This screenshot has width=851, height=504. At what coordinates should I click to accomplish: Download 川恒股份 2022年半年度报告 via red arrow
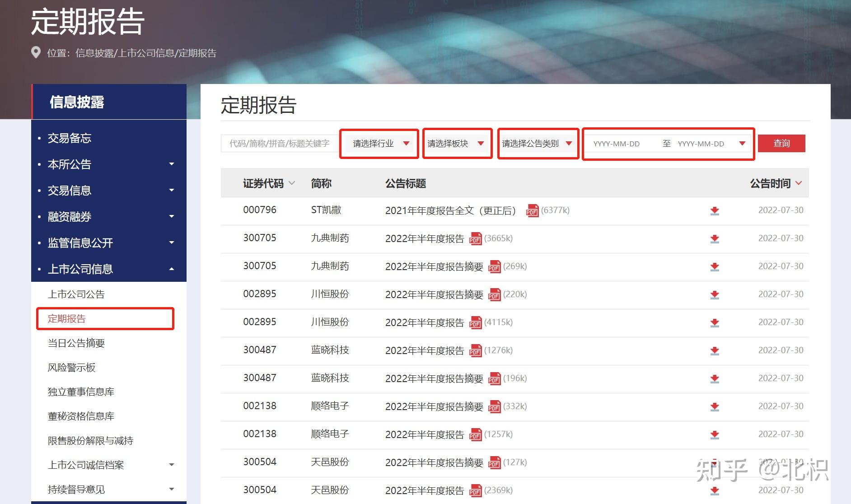pos(715,323)
